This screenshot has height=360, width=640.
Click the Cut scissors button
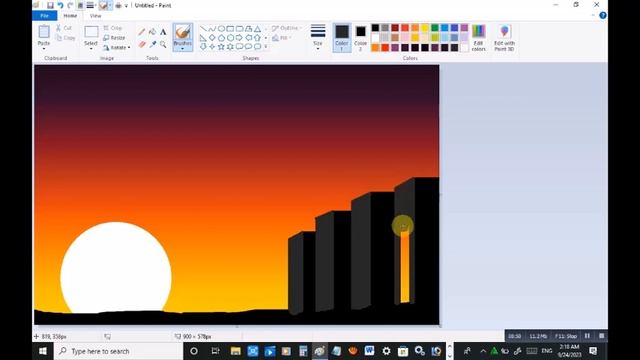point(64,28)
